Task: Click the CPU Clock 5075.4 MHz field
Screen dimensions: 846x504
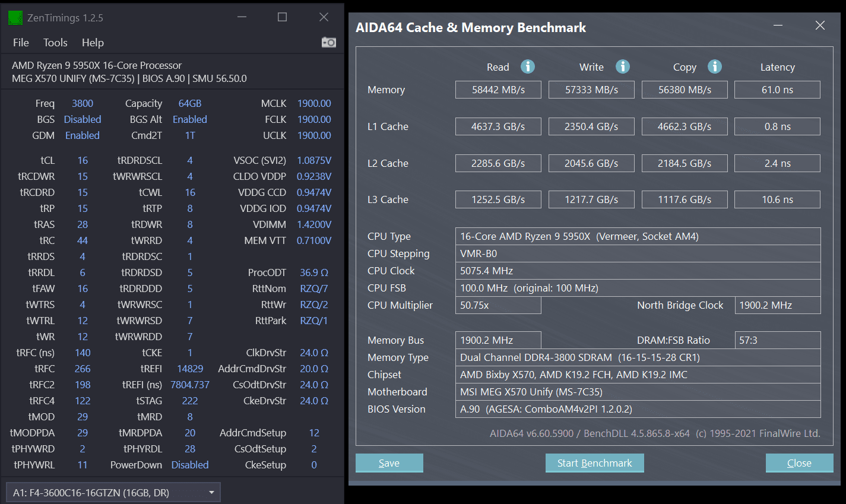Action: pos(638,271)
